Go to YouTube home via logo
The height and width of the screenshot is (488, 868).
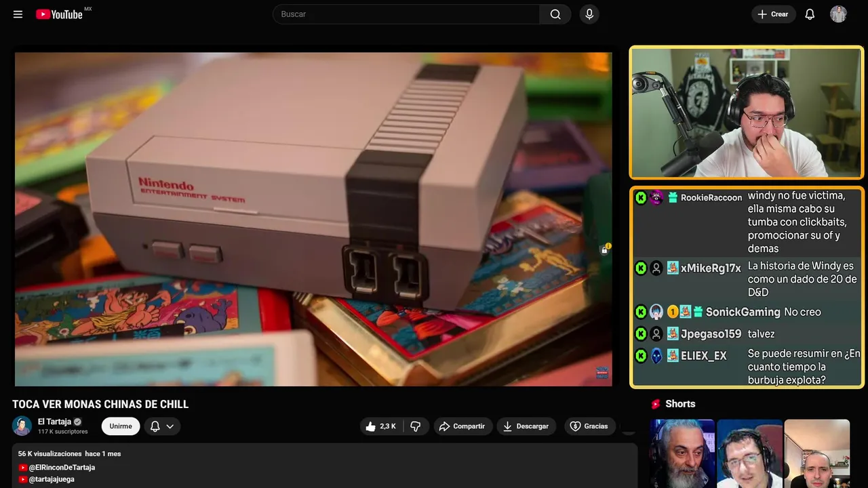pyautogui.click(x=60, y=14)
